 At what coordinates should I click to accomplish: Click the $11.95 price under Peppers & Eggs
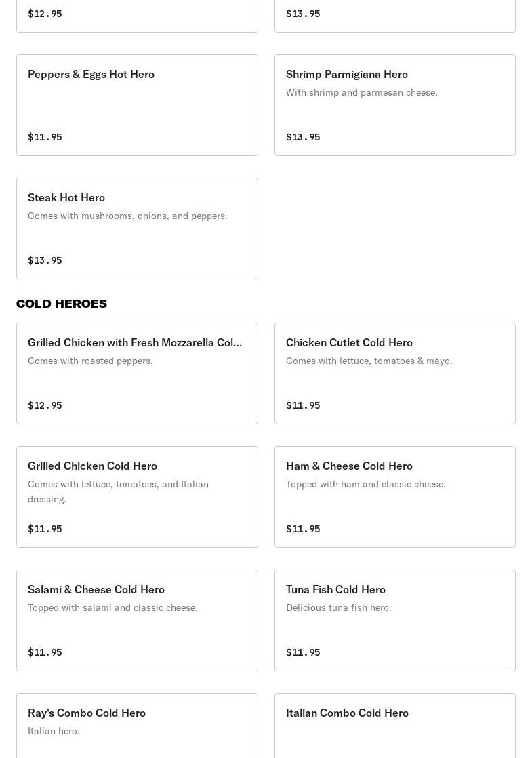(45, 137)
